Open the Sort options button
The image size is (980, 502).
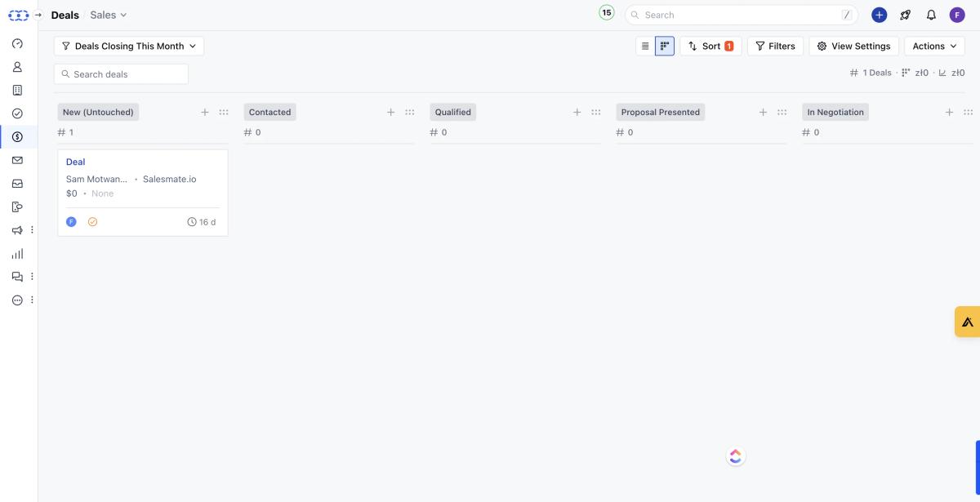710,47
